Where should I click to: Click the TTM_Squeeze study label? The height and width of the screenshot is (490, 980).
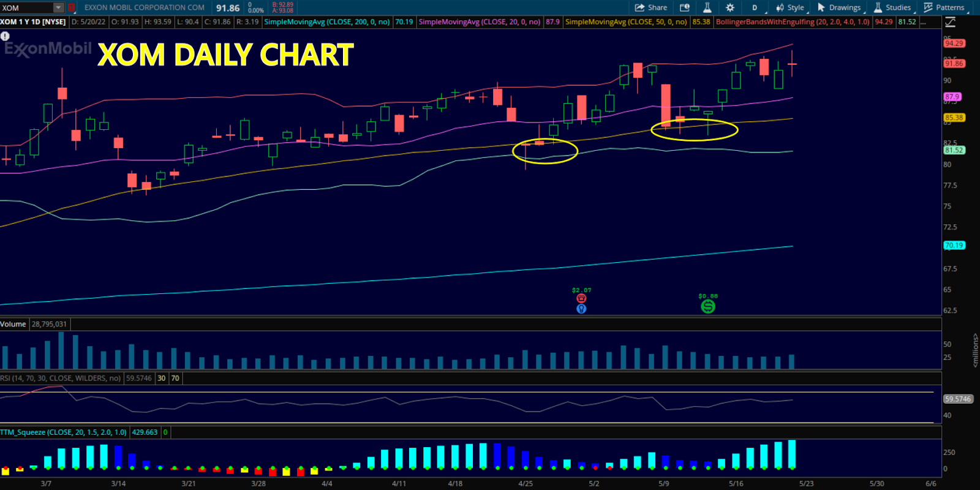(63, 432)
